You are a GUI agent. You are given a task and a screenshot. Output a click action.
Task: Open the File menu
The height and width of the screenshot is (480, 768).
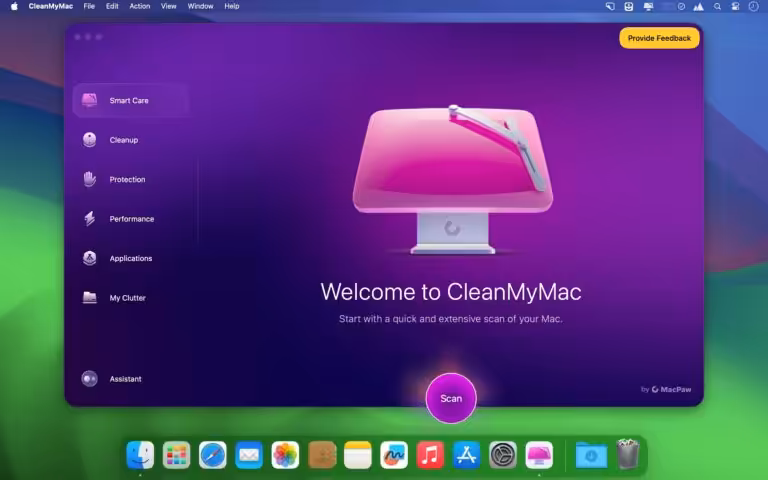(x=89, y=6)
